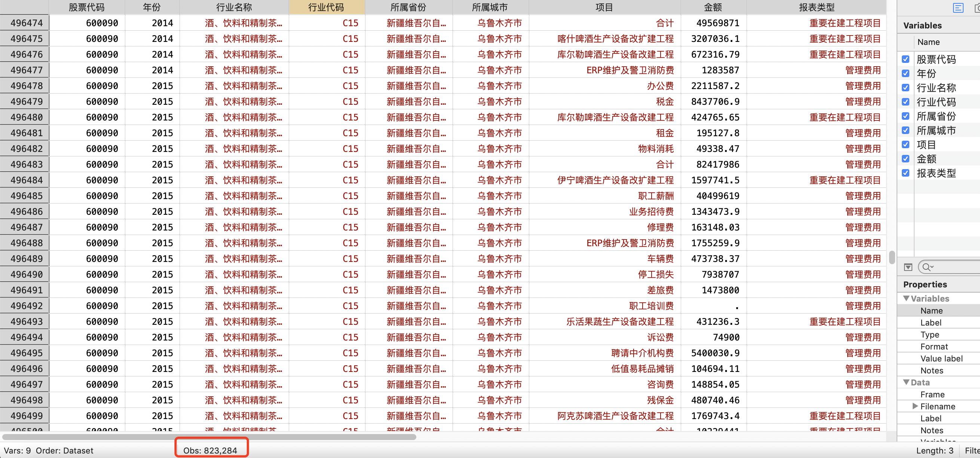Select the 行业代码 column header
980x458 pixels.
(327, 7)
